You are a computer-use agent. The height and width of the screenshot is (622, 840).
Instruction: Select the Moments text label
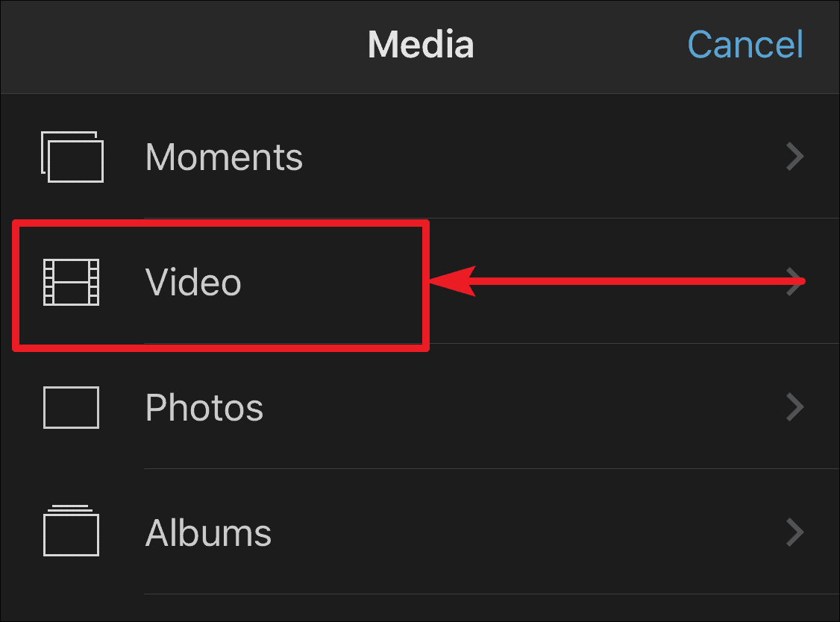point(224,157)
